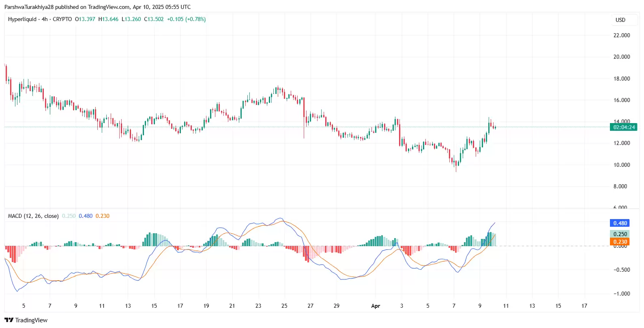644x328 pixels.
Task: Click the close value C13.502 in the legend
Action: [x=154, y=19]
